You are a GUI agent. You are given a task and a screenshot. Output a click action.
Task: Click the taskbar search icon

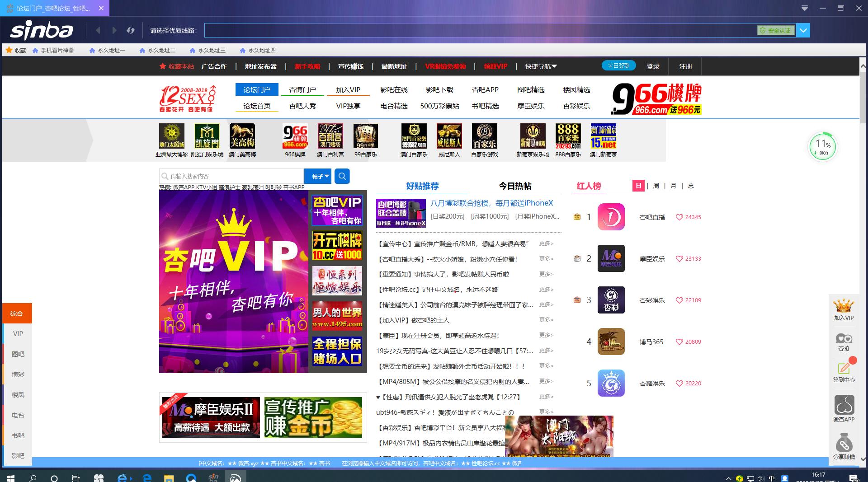[33, 477]
